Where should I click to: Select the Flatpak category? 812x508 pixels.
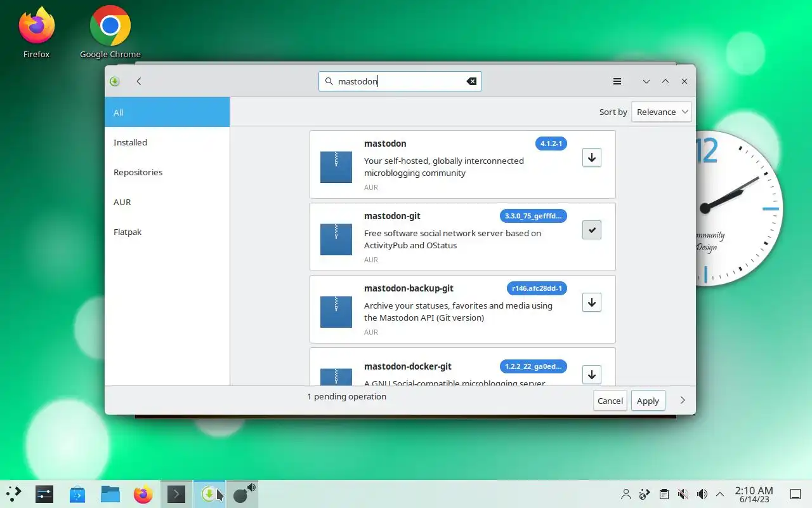(x=167, y=232)
